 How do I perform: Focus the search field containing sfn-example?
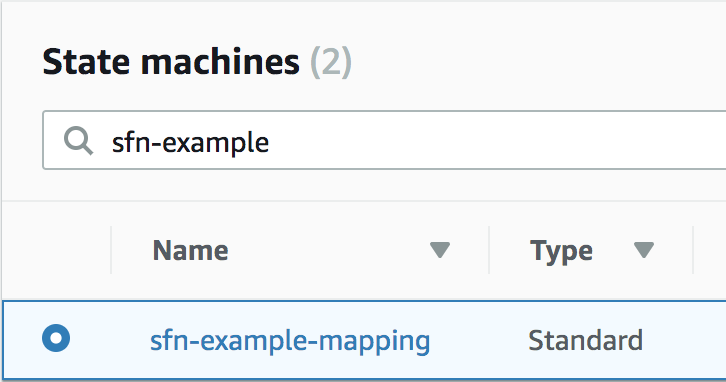point(384,140)
